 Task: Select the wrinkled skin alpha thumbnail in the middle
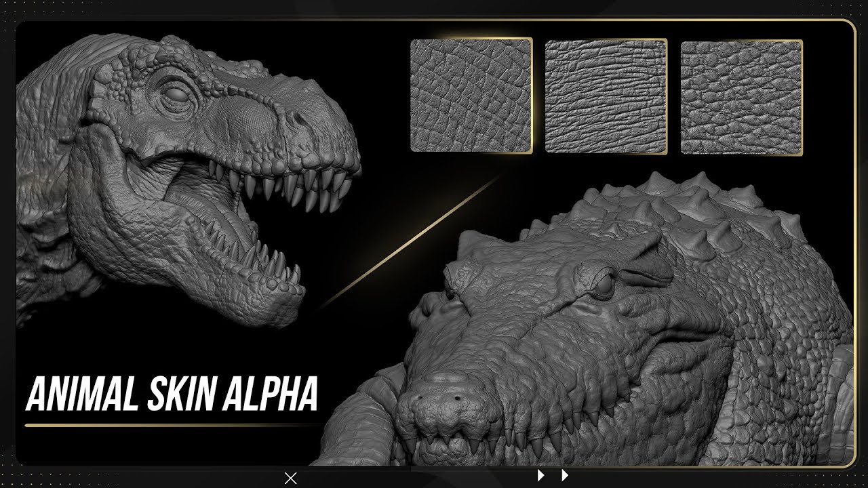click(x=606, y=96)
